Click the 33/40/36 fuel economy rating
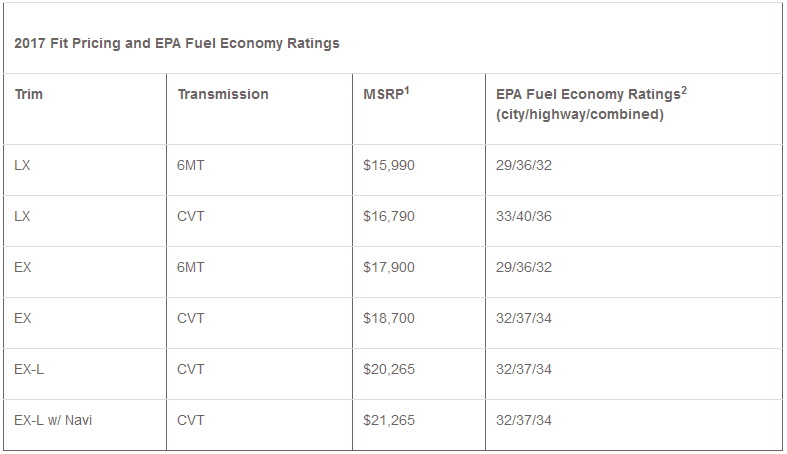Viewport: 787px width, 454px height. click(524, 216)
